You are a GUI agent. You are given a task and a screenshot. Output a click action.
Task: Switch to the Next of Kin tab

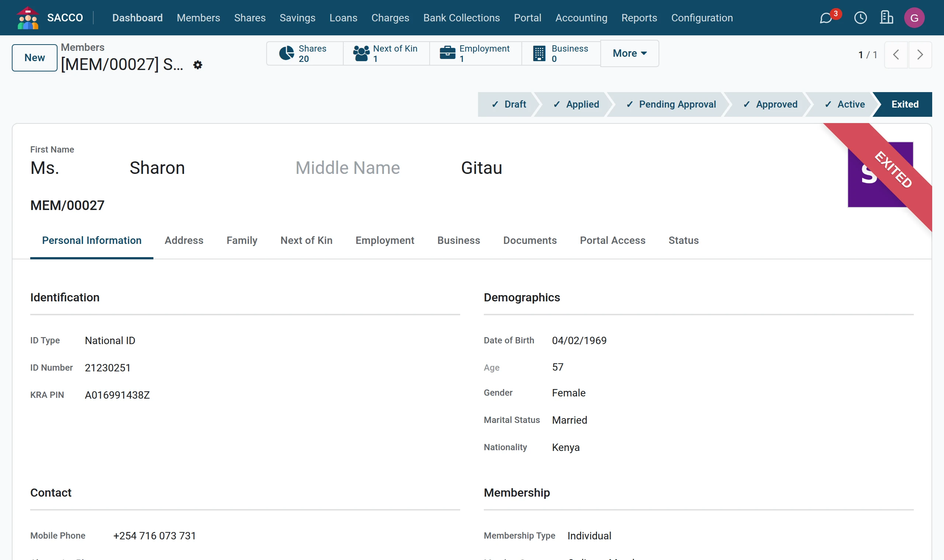coord(306,240)
